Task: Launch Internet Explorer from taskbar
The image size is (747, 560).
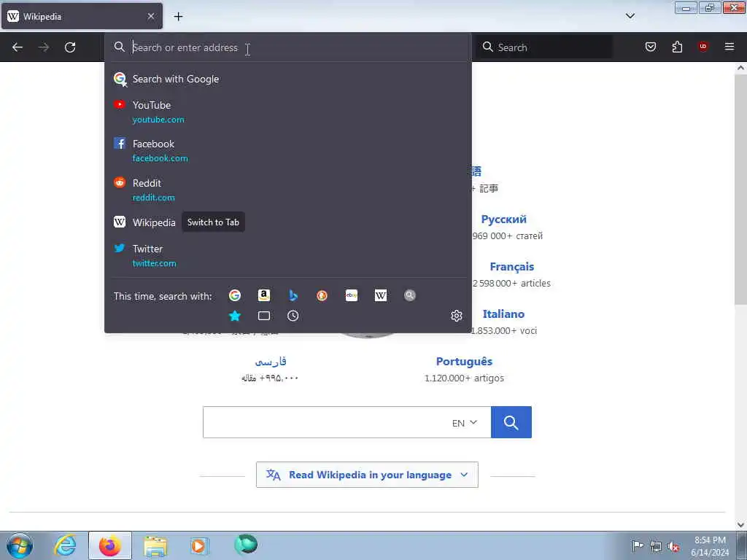Action: [x=65, y=545]
